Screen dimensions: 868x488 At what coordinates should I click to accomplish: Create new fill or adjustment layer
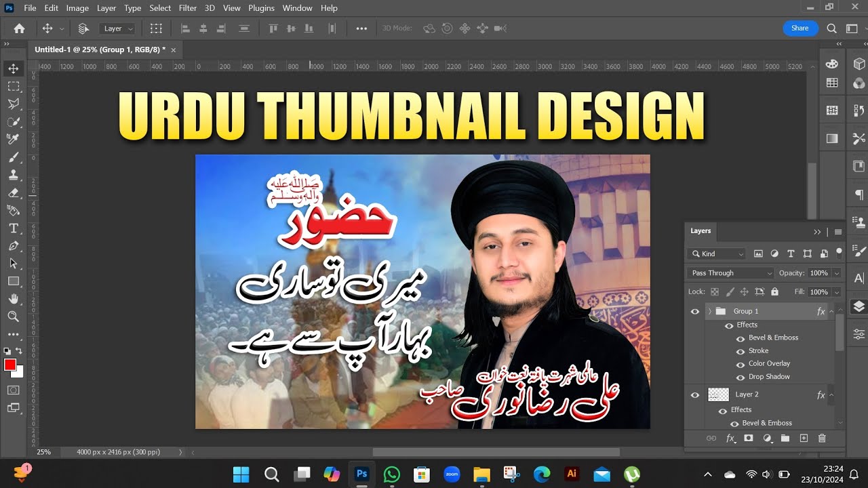[767, 439]
